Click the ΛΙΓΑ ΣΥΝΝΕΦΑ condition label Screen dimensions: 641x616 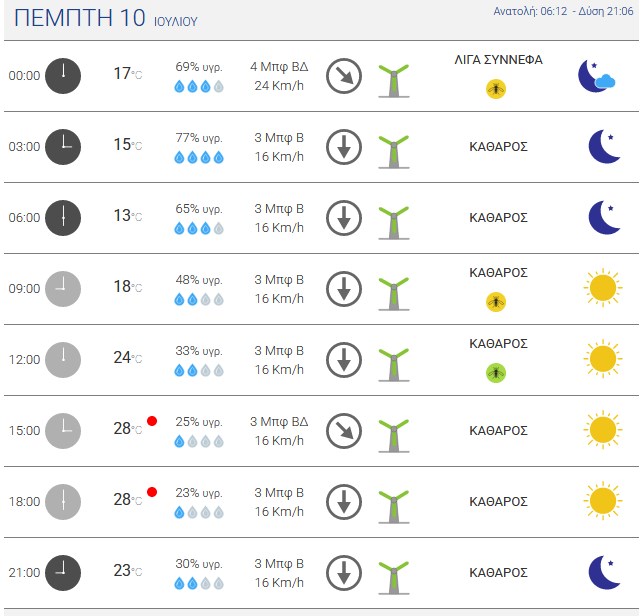tap(498, 60)
